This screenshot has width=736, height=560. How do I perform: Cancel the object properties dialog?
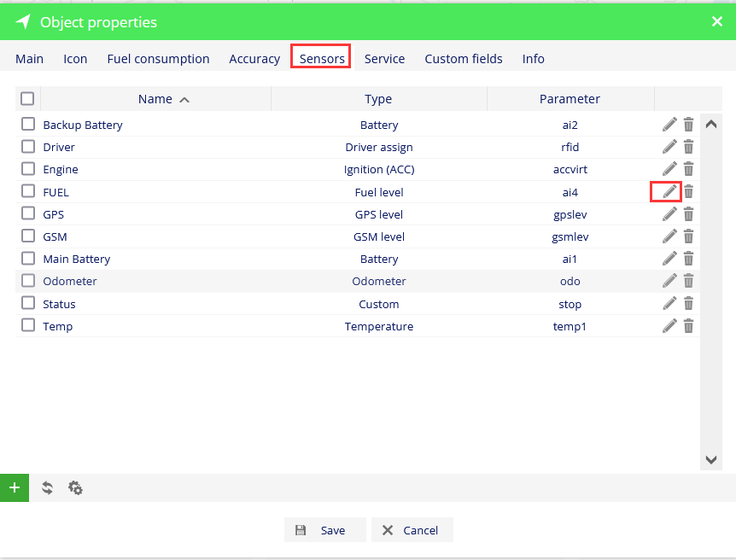coord(412,530)
